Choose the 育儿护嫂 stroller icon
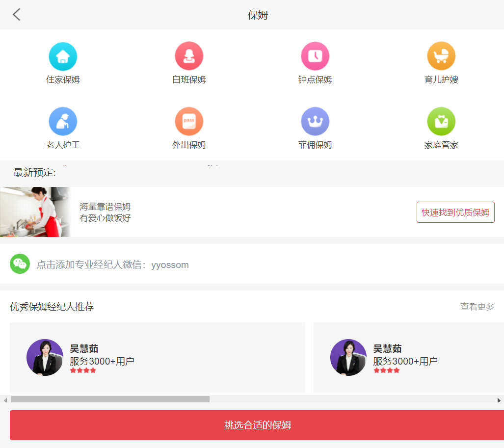 click(x=441, y=56)
